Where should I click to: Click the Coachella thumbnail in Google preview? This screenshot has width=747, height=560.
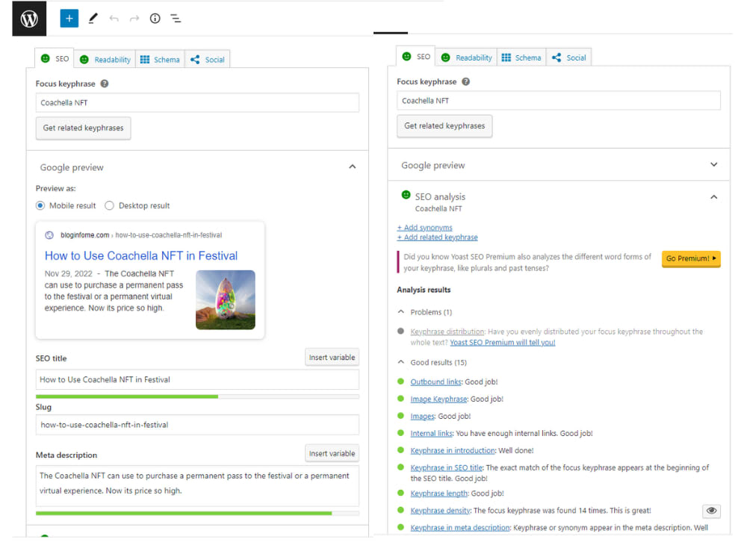pyautogui.click(x=226, y=300)
